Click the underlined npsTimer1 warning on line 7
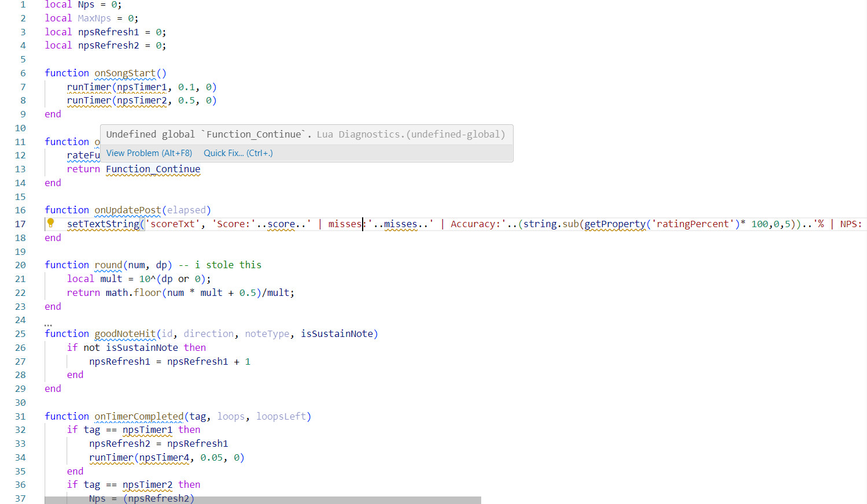867x504 pixels. coord(141,87)
